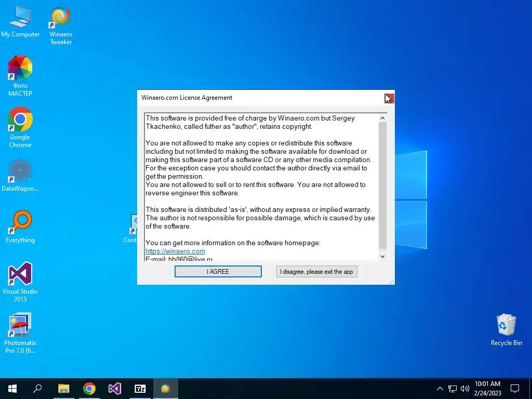Select the Фото МАСТЕР desktop shortcut
This screenshot has width=532, height=399.
coord(20,76)
